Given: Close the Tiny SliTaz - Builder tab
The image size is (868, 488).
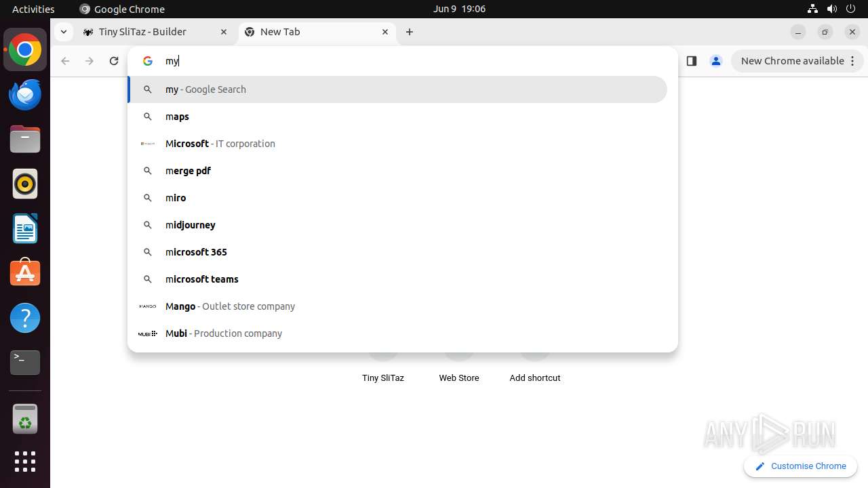Looking at the screenshot, I should (224, 32).
